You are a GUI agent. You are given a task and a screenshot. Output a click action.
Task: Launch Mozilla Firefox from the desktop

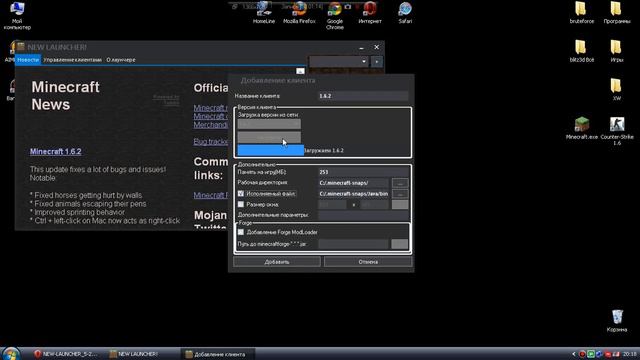299,13
